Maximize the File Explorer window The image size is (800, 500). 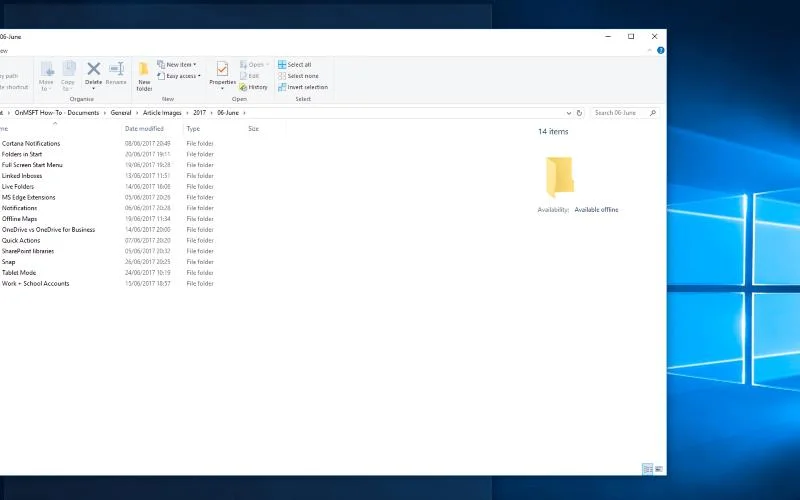[631, 36]
